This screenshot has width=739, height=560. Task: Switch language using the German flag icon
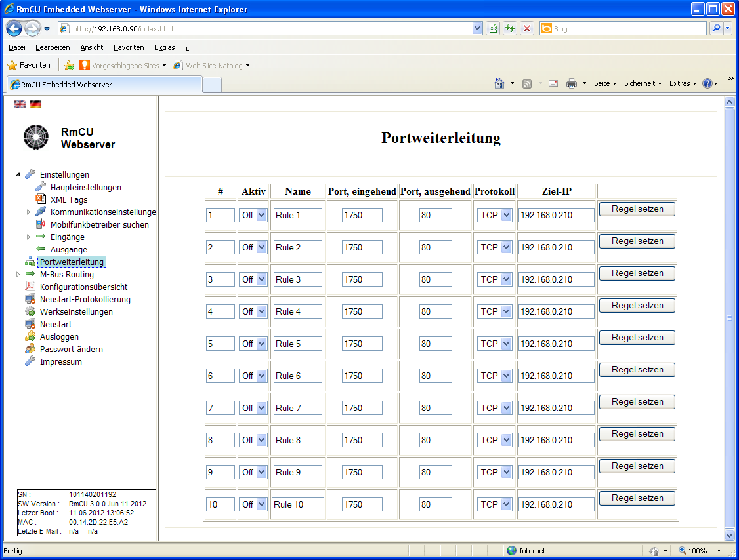coord(35,104)
